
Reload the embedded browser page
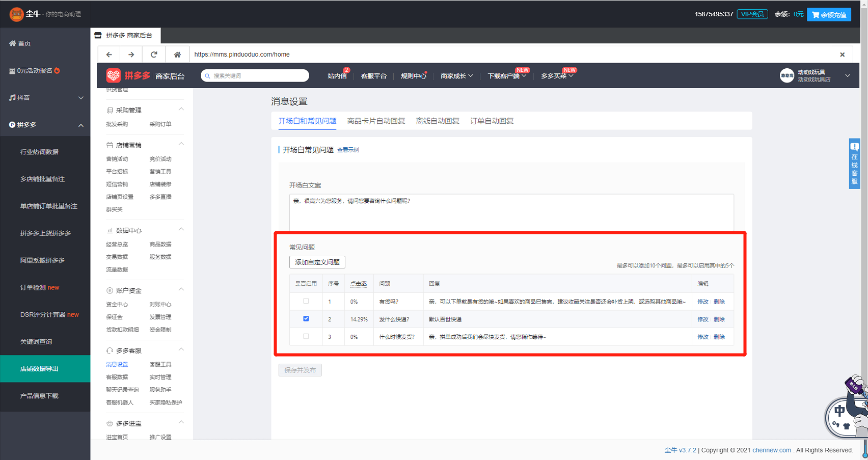[154, 55]
